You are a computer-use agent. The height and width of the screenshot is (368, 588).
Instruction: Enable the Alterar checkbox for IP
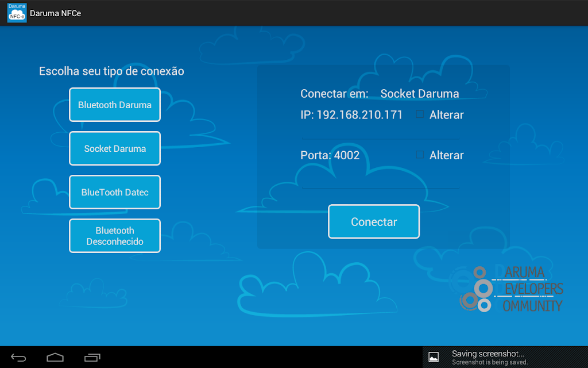point(420,114)
